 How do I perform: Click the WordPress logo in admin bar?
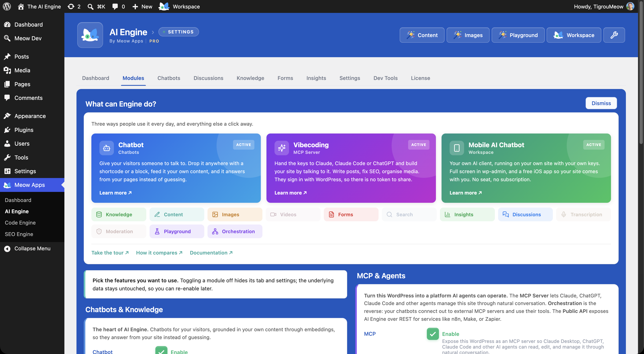click(7, 6)
